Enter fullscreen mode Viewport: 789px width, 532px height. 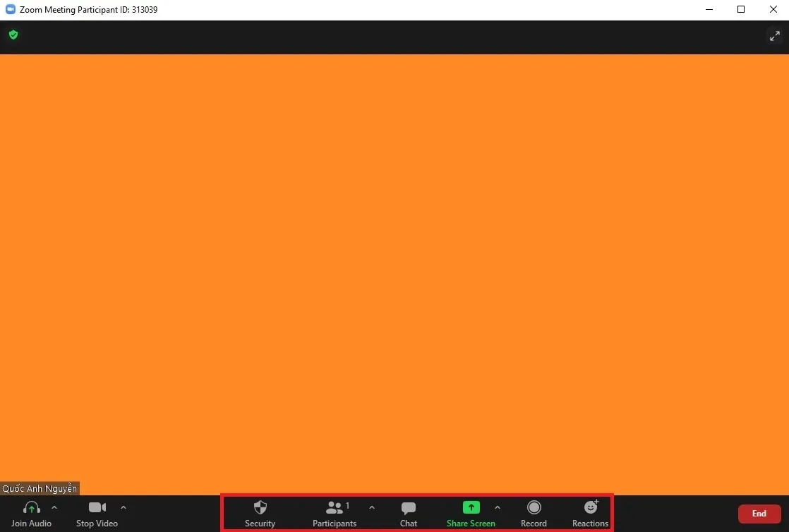774,36
